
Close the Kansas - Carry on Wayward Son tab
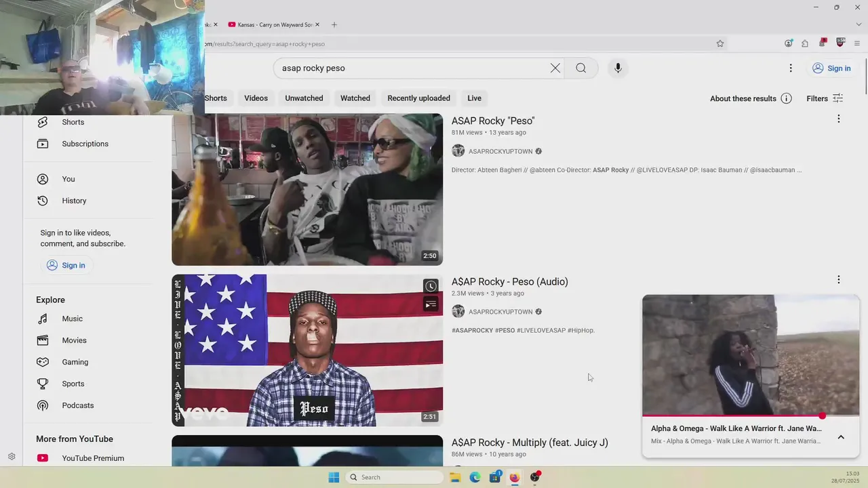[317, 24]
